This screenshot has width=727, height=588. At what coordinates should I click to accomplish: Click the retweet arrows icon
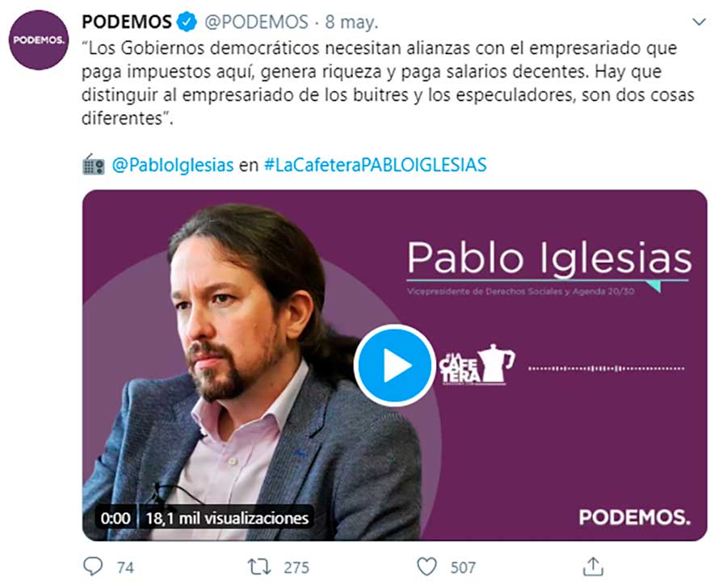pyautogui.click(x=259, y=567)
